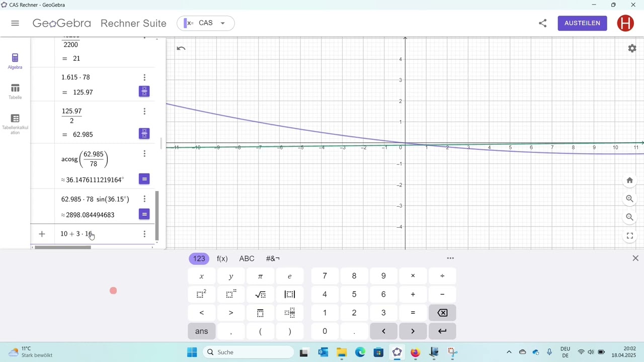The width and height of the screenshot is (644, 362).
Task: Toggle symbolic output for 36.1476 result
Action: click(144, 179)
